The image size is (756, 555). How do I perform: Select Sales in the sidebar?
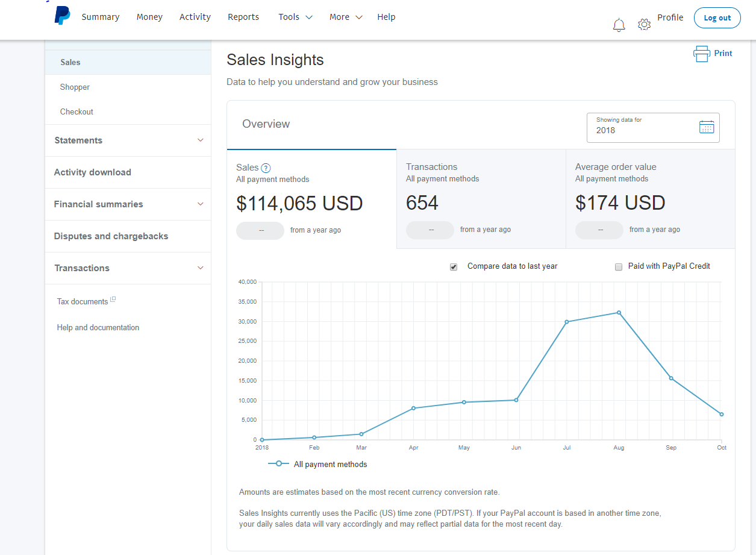click(x=128, y=62)
